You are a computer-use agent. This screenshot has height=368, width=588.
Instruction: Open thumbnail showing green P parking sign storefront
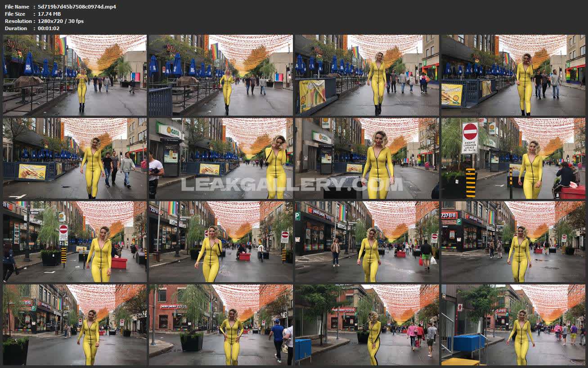[367, 242]
